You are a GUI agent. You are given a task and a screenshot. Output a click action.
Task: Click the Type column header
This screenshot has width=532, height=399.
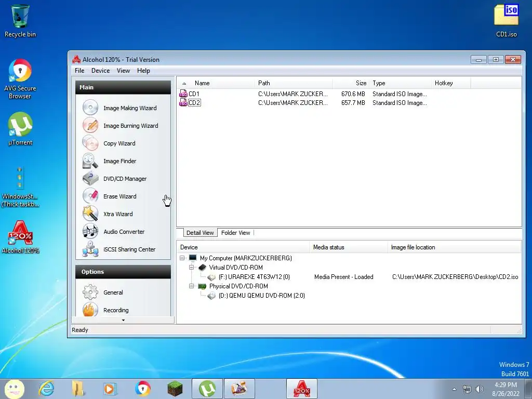(401, 83)
